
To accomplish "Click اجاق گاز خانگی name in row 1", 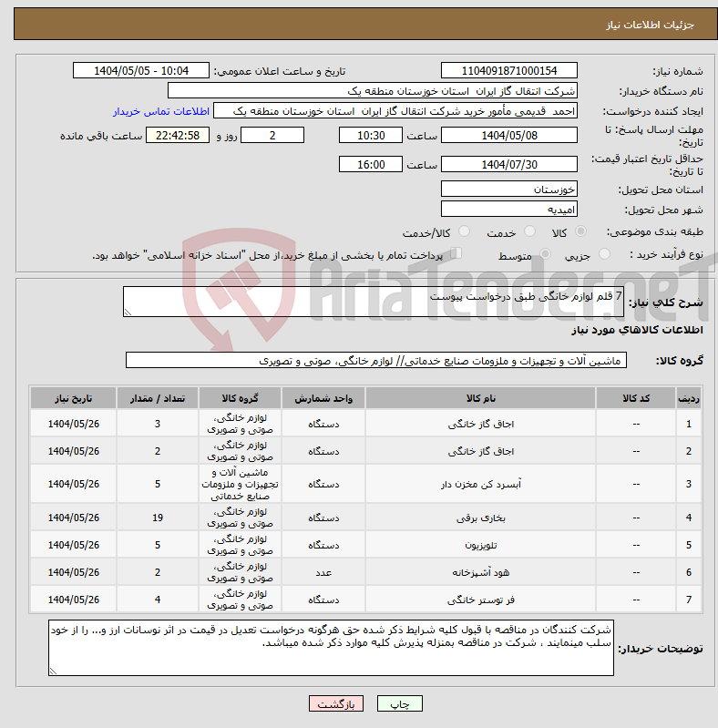I will pyautogui.click(x=481, y=424).
